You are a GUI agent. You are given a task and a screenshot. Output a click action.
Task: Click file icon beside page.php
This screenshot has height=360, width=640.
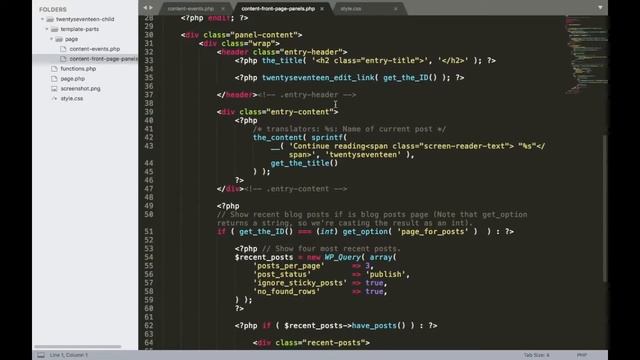(54, 79)
